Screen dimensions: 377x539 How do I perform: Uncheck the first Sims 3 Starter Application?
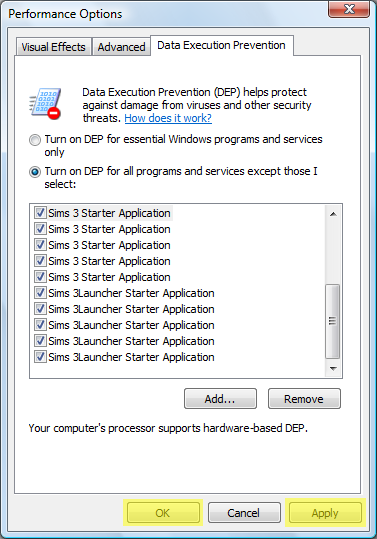tap(40, 212)
